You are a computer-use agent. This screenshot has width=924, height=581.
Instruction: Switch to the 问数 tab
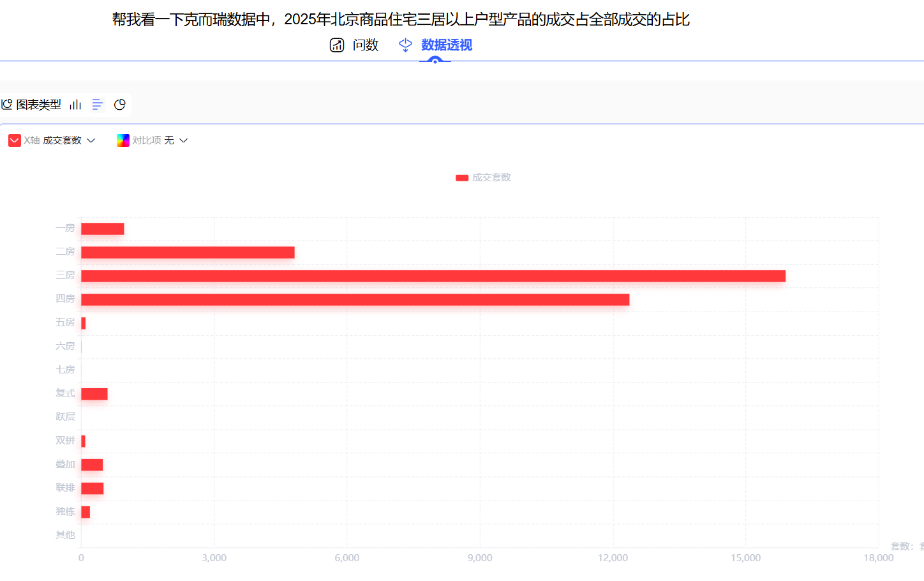tap(365, 45)
